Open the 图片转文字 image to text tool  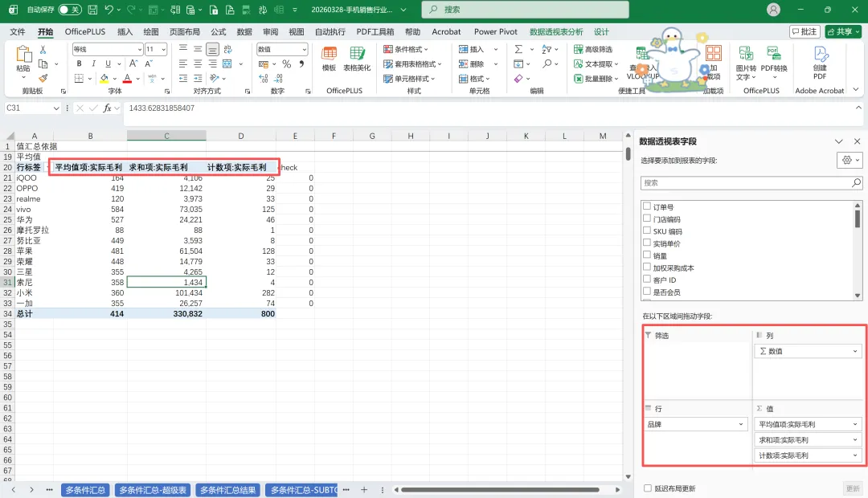[746, 63]
